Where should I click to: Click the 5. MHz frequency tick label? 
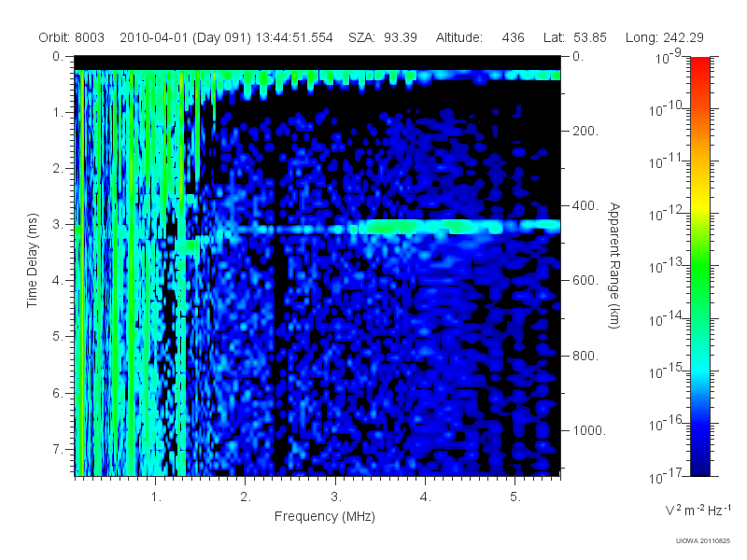(515, 497)
